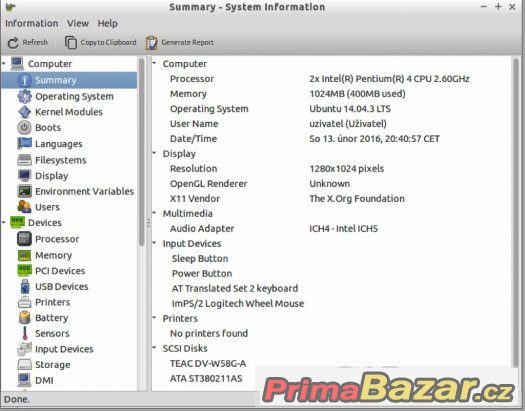Click the Refresh arrow icon in toolbar

(13, 43)
